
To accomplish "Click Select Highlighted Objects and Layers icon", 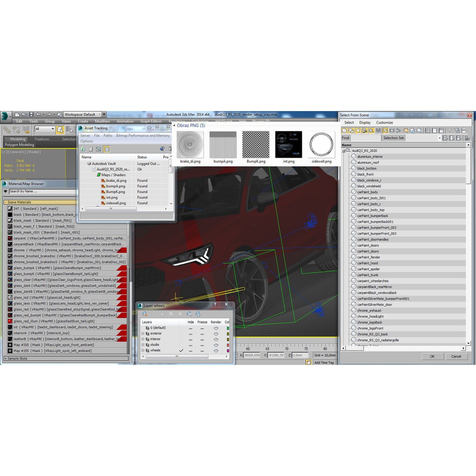I will click(x=171, y=314).
